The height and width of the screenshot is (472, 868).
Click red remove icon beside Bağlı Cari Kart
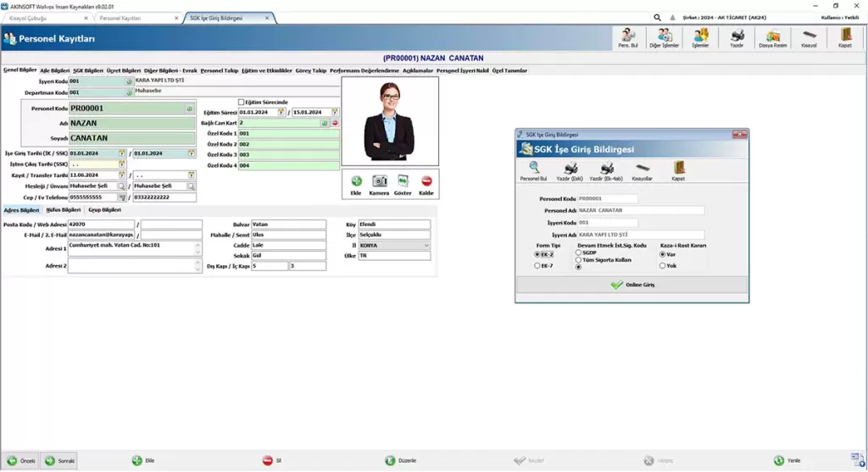pos(335,123)
